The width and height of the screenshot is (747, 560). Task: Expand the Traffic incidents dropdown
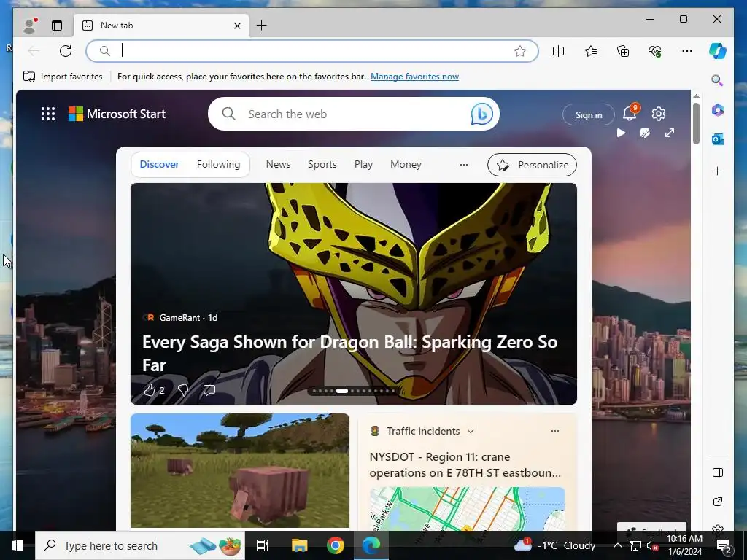(x=471, y=432)
